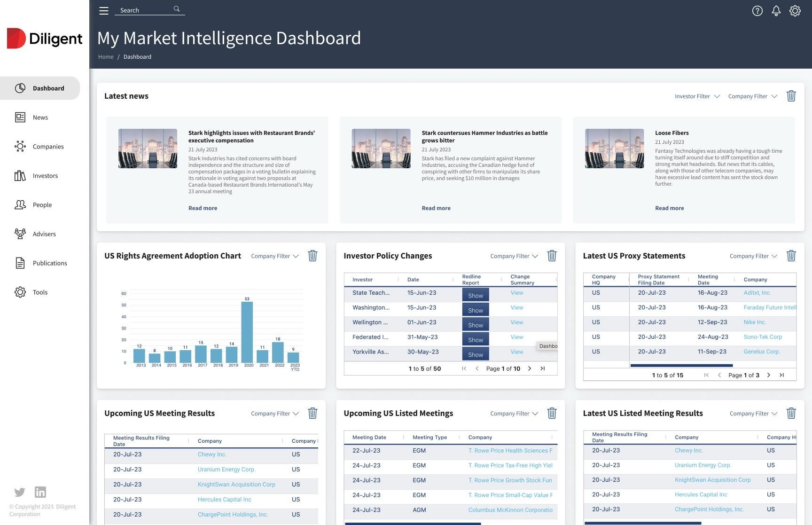The width and height of the screenshot is (812, 525).
Task: Expand Company Filter on Investor Policy Changes
Action: coord(514,256)
